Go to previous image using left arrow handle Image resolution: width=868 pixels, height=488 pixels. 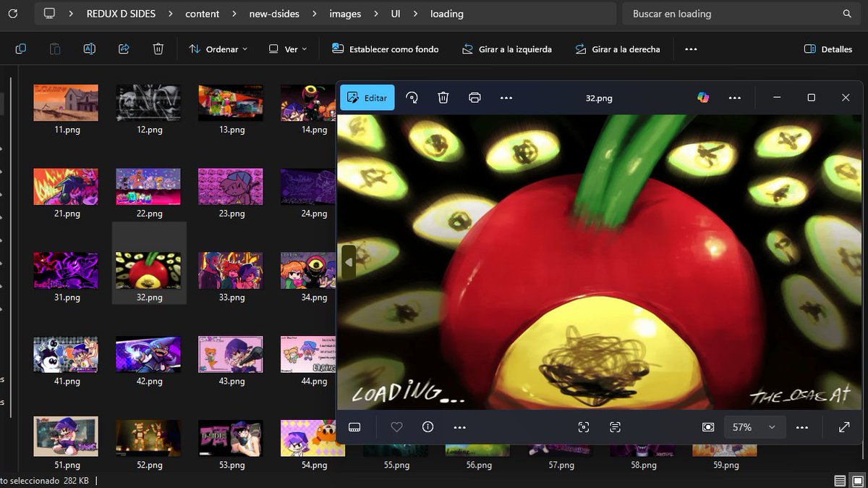tap(349, 262)
